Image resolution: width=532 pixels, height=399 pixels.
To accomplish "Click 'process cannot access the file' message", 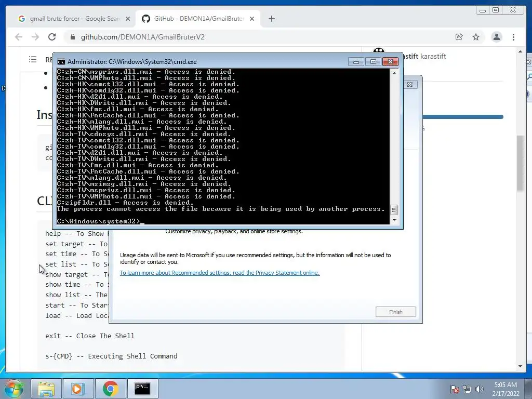I will (221, 209).
